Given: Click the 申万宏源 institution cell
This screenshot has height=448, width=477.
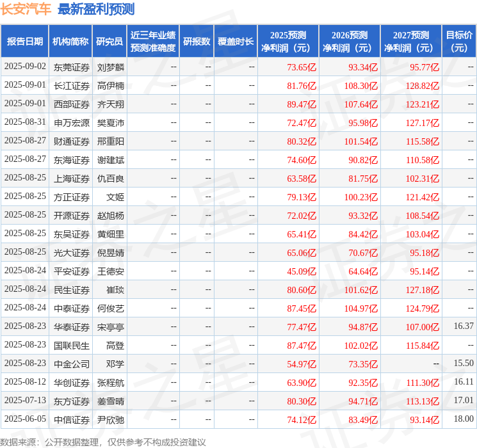Looking at the screenshot, I should tap(72, 123).
